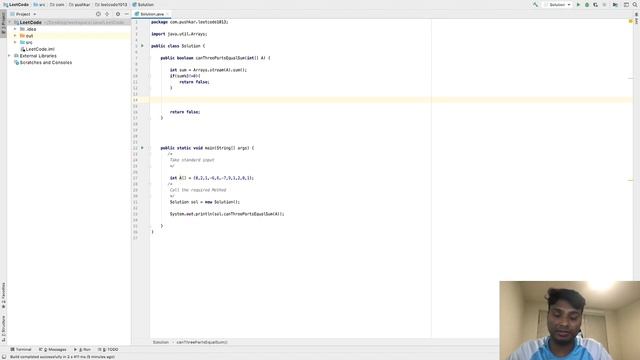Click the tool window quick-access icon in status bar
Image resolution: width=640 pixels, height=360 pixels.
[3, 357]
